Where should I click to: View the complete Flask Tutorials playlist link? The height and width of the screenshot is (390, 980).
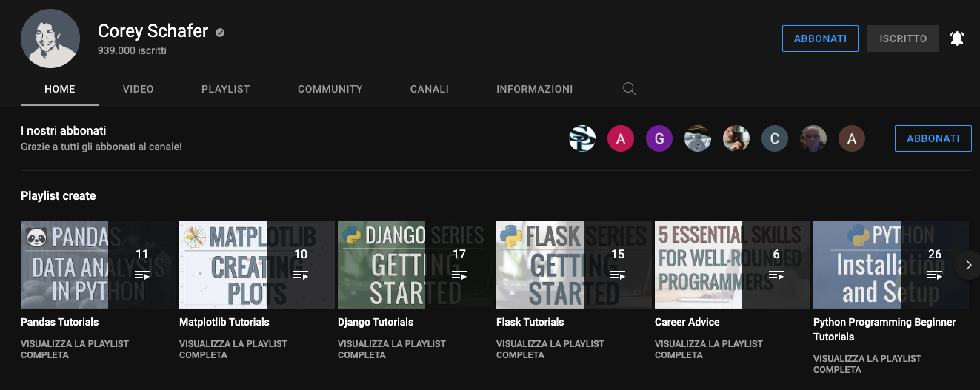click(x=550, y=349)
